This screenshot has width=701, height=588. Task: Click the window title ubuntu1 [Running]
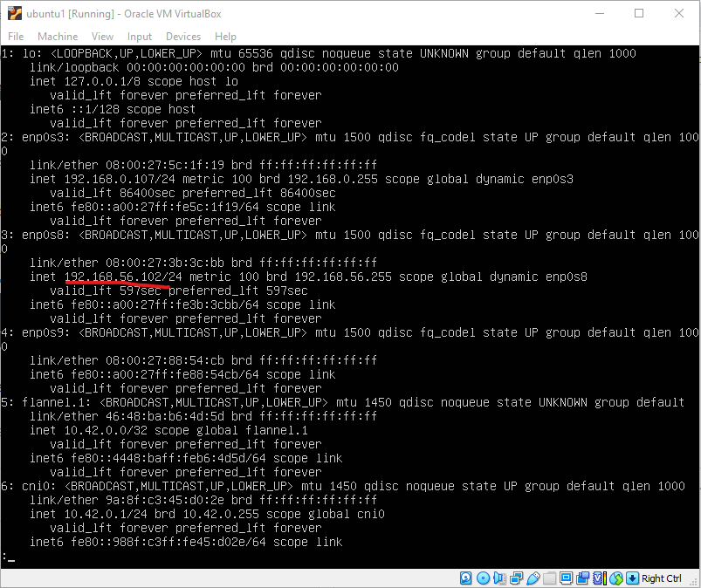(71, 14)
